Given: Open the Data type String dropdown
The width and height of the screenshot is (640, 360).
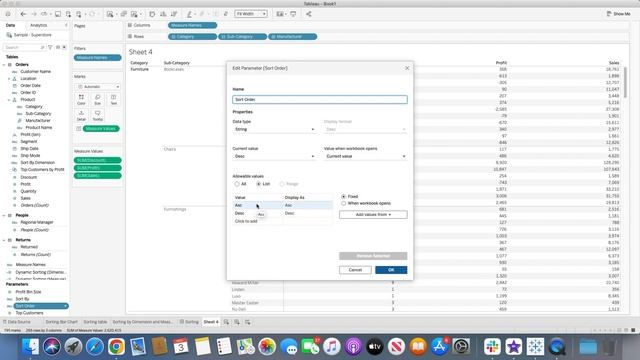Looking at the screenshot, I should coord(274,129).
